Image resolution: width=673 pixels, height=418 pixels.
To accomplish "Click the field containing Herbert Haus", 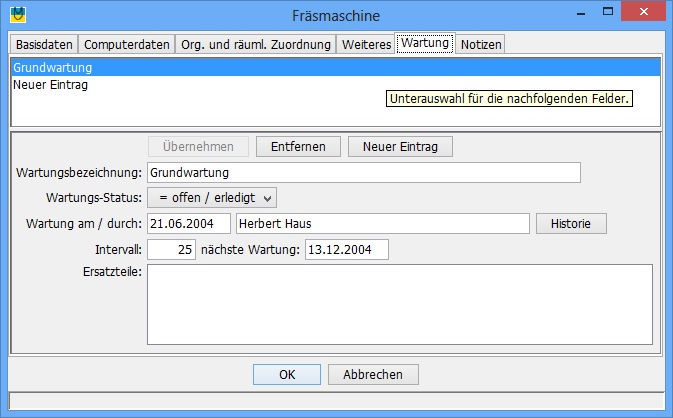I will [383, 224].
